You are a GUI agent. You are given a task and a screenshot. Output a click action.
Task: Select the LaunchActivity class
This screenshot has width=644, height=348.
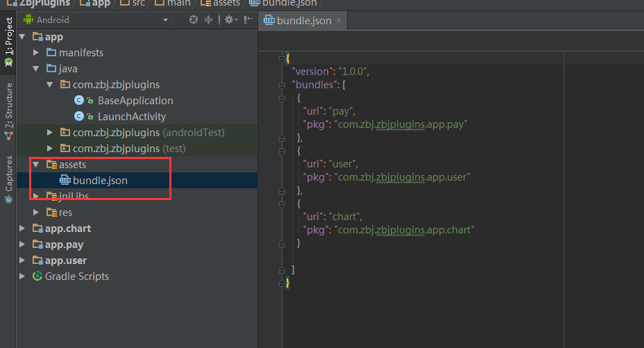131,117
